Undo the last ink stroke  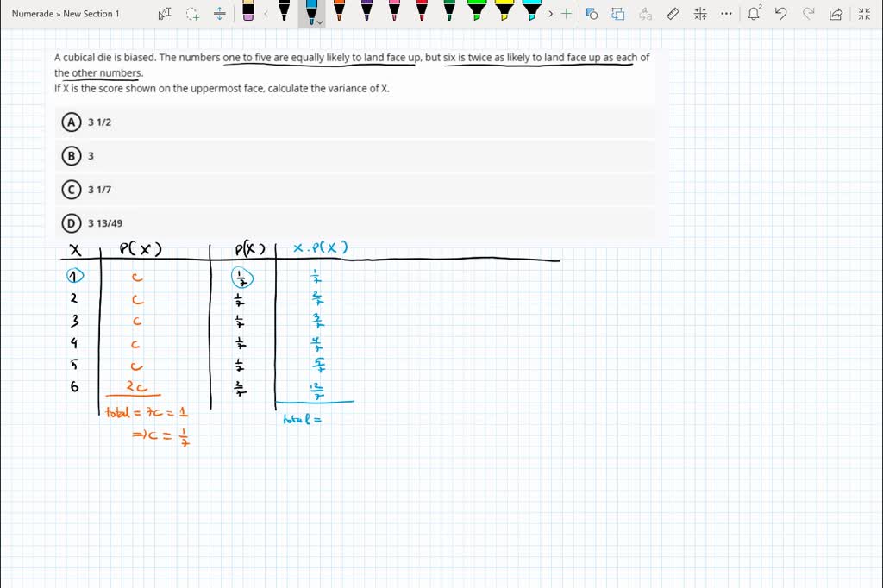pos(780,14)
